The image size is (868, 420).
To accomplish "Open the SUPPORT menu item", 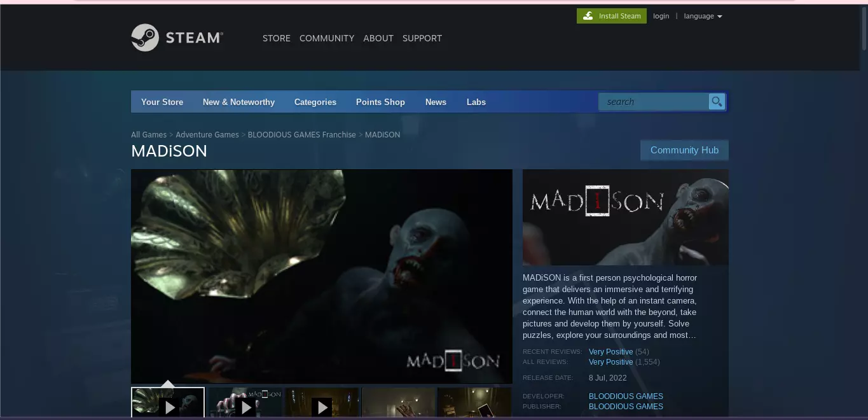I will pos(422,38).
